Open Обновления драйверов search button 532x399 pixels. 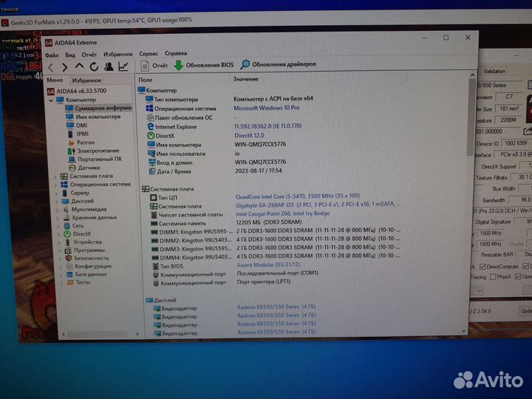[279, 64]
